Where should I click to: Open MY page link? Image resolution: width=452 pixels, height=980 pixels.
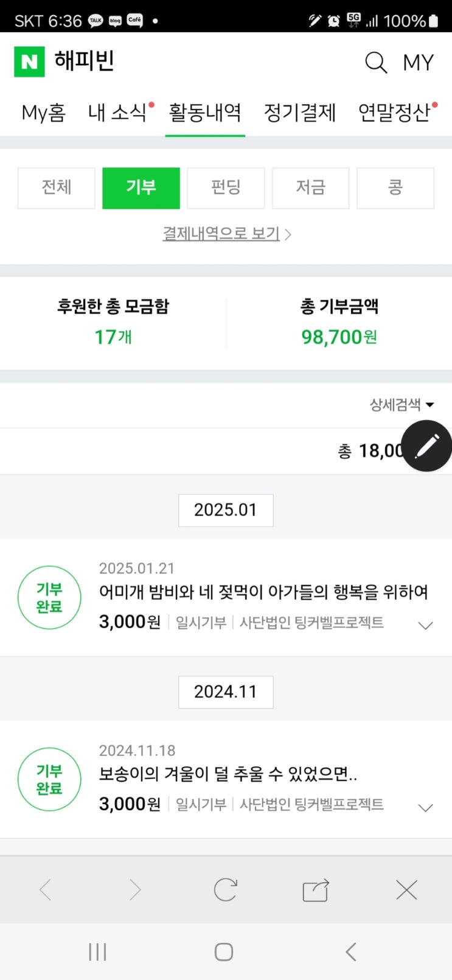point(418,62)
